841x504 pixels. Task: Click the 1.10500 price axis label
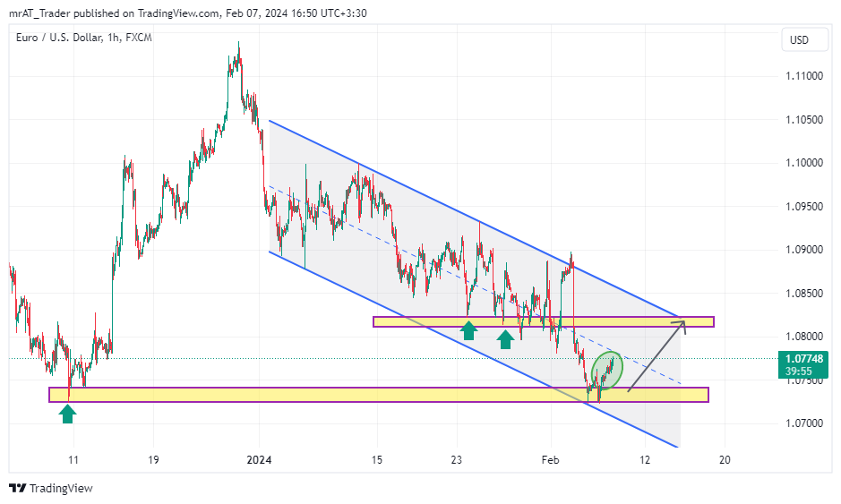point(804,120)
